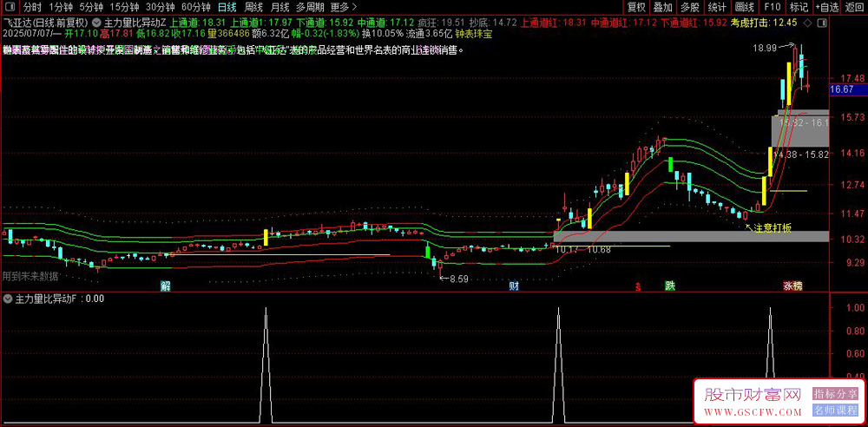Open F10 company info
The image size is (868, 427).
pos(773,7)
